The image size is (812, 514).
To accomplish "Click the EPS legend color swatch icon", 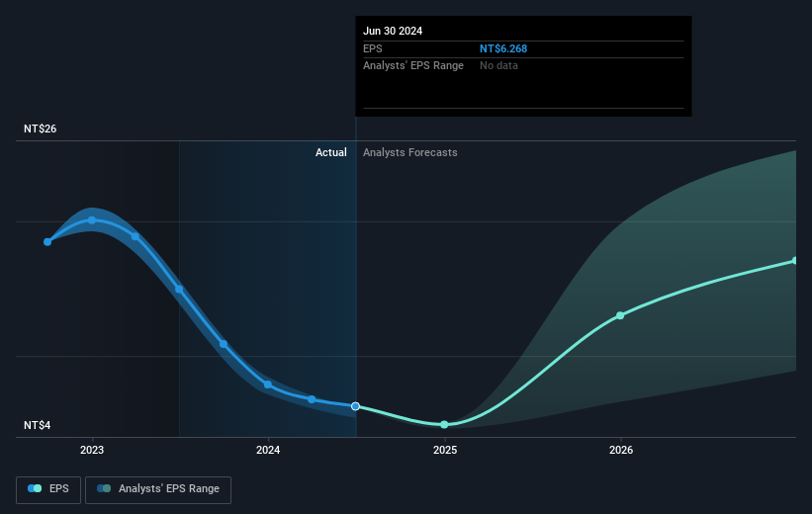I will [35, 488].
